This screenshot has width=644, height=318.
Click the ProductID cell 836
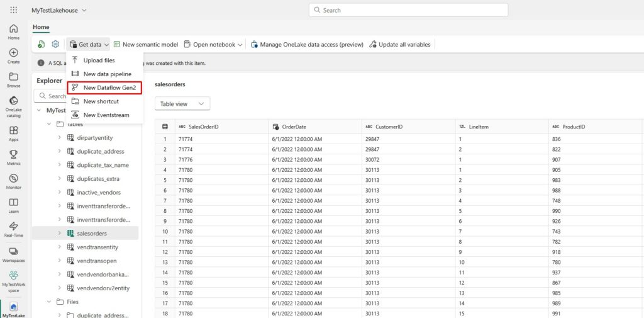[596, 139]
